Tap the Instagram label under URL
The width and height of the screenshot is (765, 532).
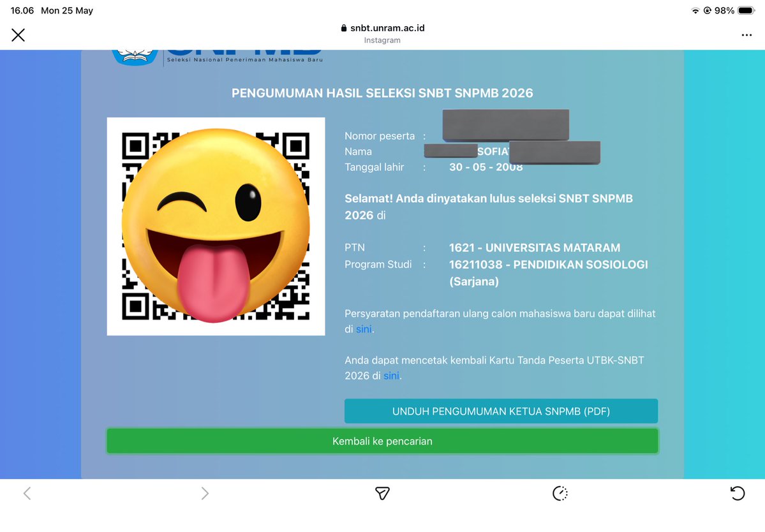(x=383, y=40)
